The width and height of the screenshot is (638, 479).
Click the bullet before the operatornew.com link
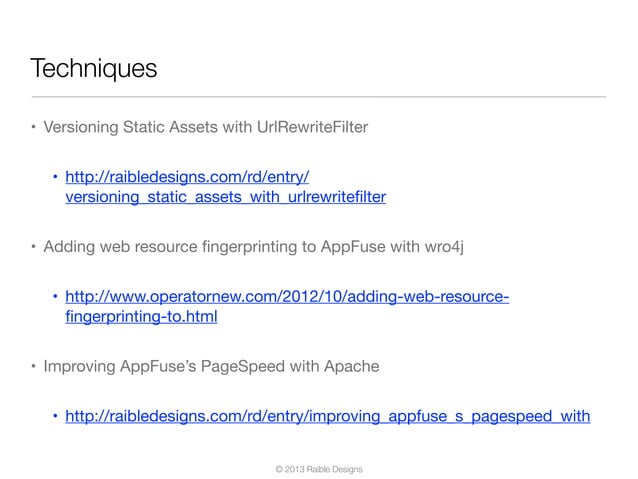56,298
